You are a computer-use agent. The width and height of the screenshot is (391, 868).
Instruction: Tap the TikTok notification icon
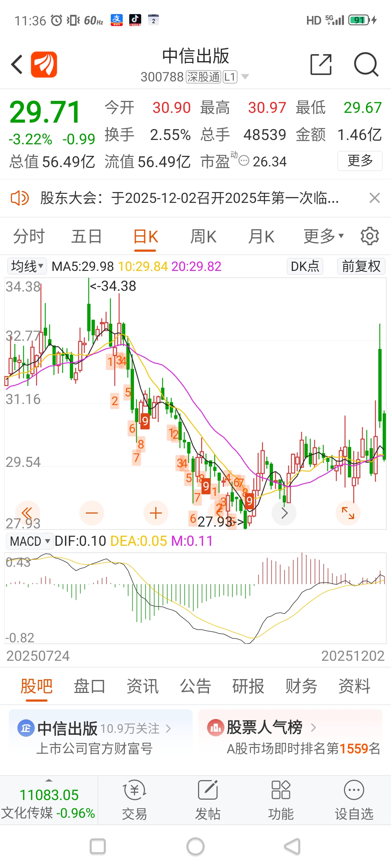click(x=135, y=20)
